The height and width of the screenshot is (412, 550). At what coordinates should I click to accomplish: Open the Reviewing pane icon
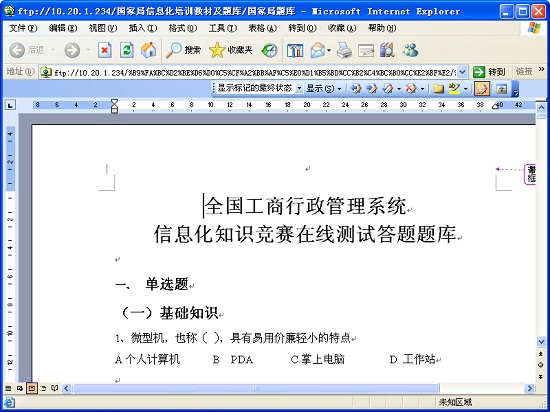502,89
